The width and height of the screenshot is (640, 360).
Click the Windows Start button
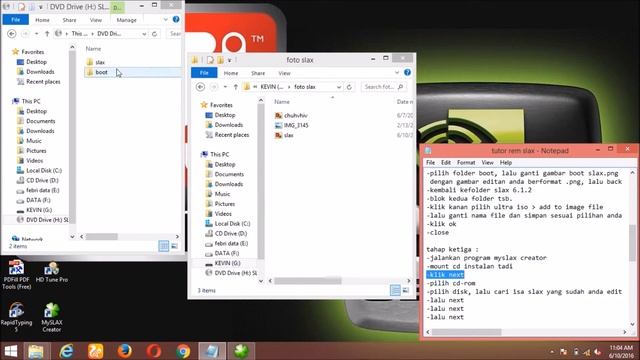[11, 351]
